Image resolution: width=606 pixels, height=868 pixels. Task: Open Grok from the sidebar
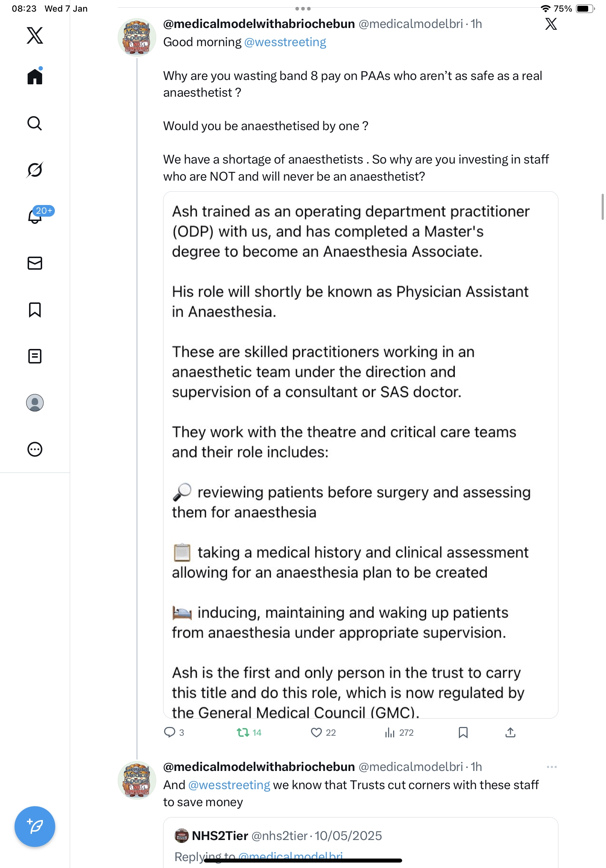coord(35,170)
